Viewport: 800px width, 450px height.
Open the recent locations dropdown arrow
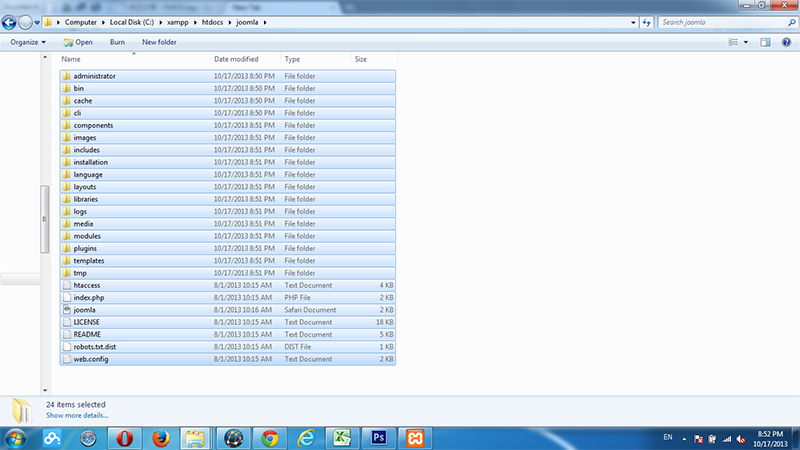click(37, 23)
